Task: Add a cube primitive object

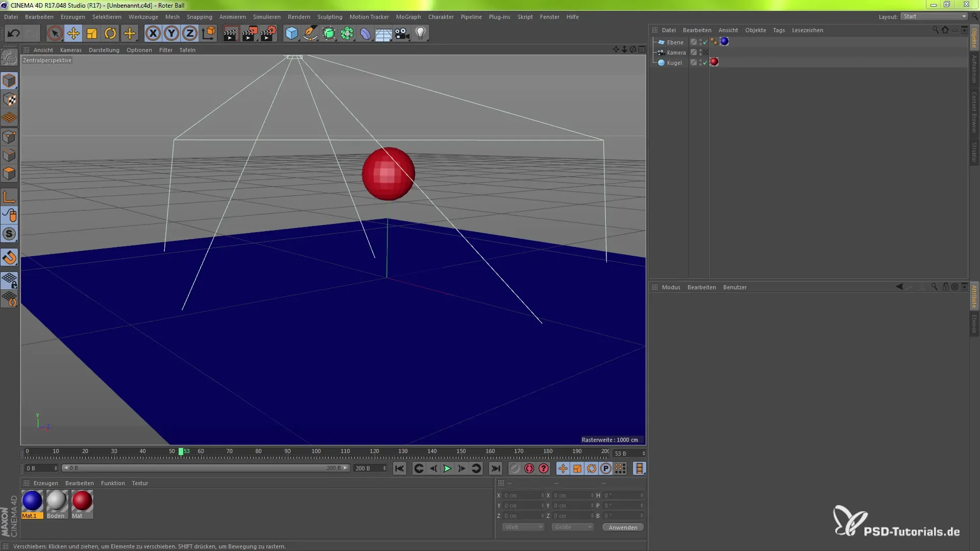Action: (x=291, y=34)
